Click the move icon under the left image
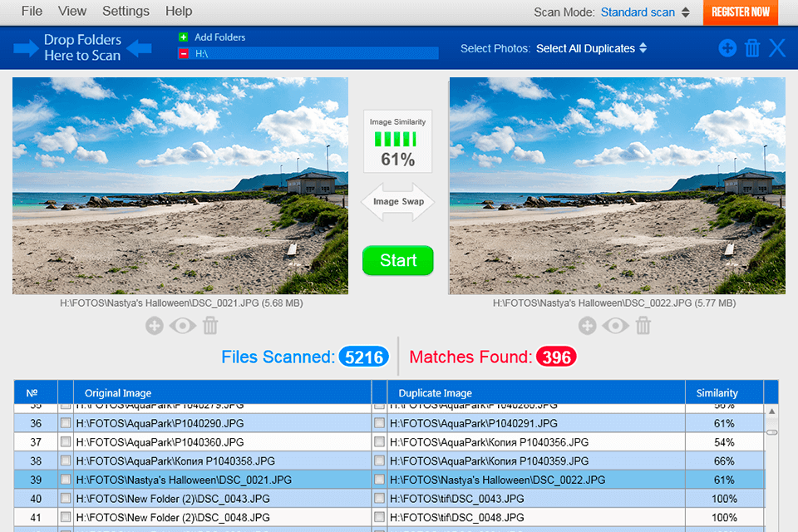 [155, 326]
